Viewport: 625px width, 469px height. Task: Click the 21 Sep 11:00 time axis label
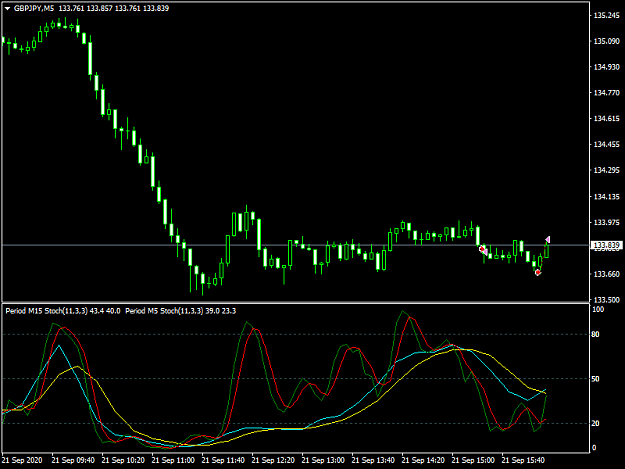point(173,460)
